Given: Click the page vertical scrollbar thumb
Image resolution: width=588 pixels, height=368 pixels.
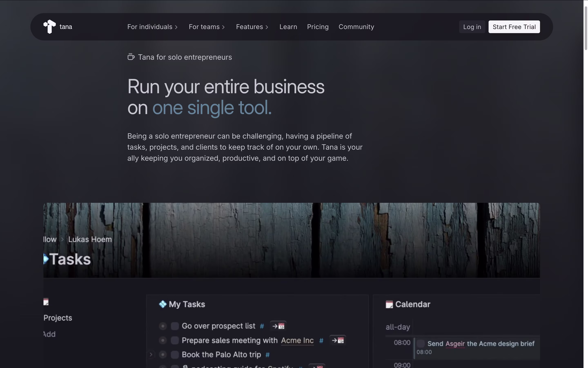Looking at the screenshot, I should pyautogui.click(x=586, y=28).
